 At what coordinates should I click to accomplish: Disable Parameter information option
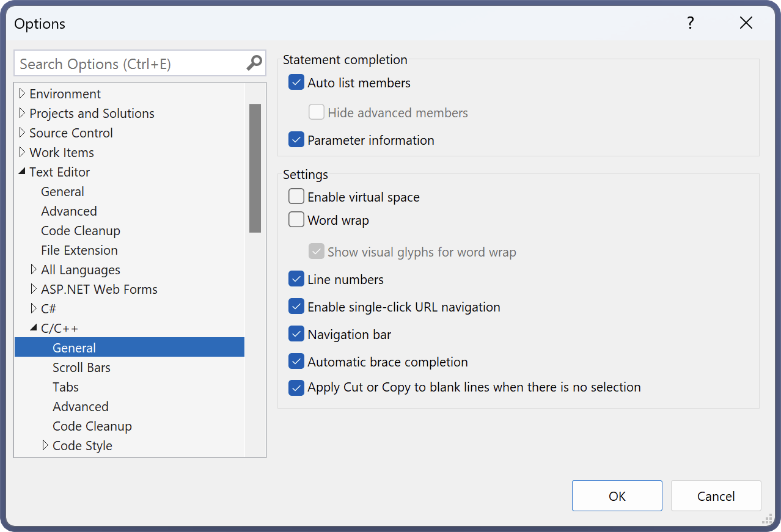point(296,140)
